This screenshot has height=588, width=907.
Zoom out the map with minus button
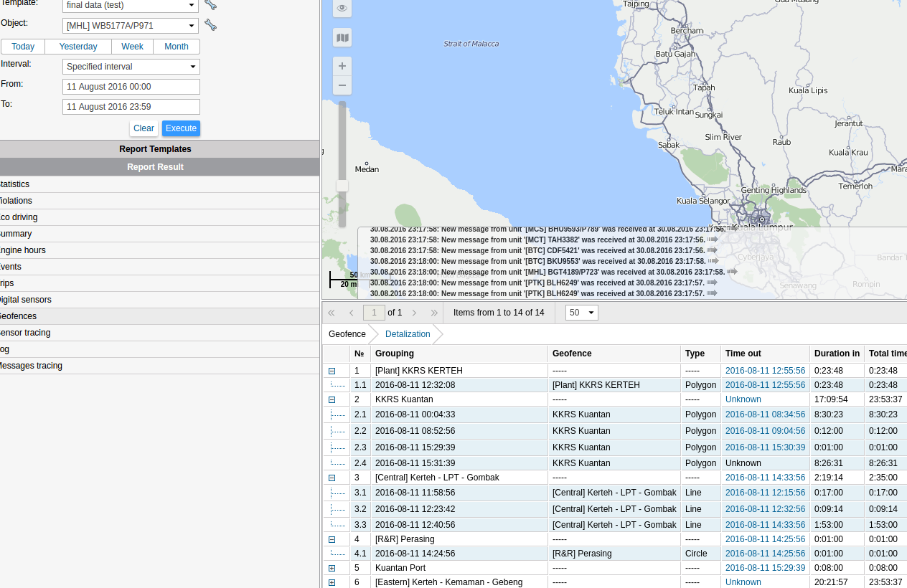[x=342, y=85]
